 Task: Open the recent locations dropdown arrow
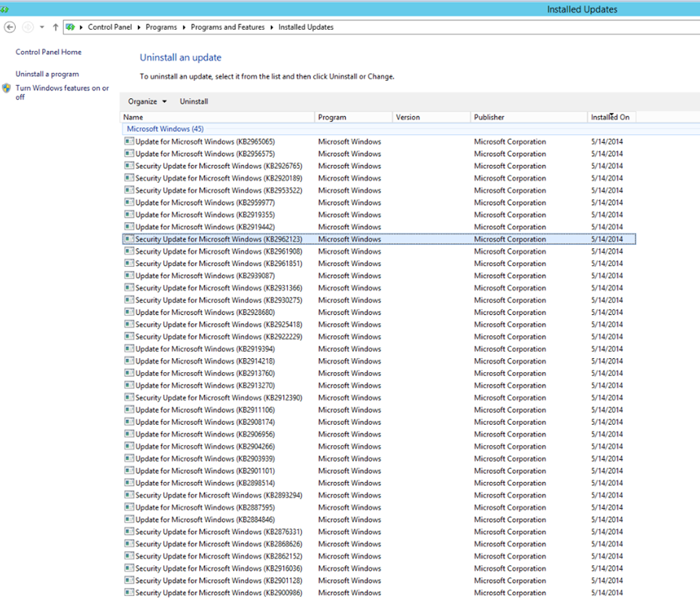click(x=42, y=27)
